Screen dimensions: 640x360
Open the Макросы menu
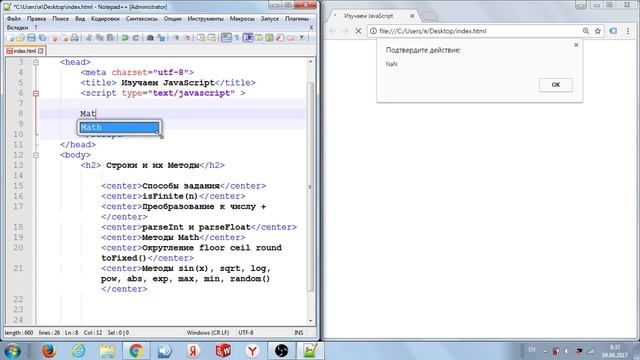pos(242,19)
